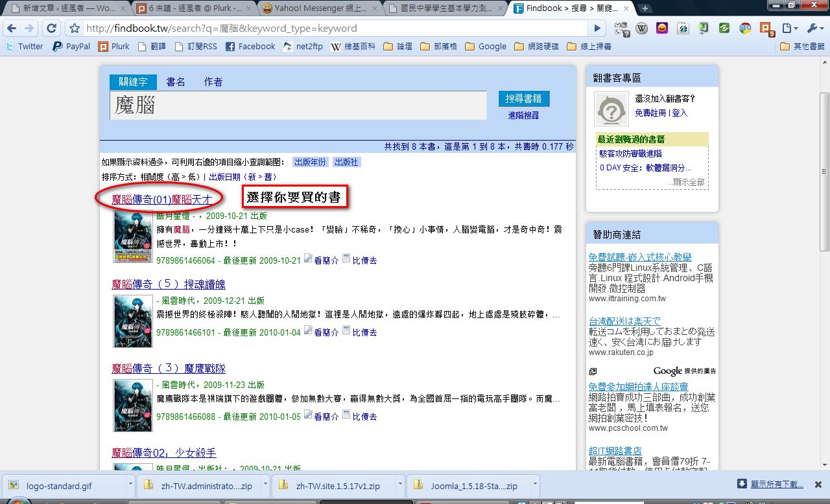The width and height of the screenshot is (830, 504).
Task: Sort results by 出版日期（新>舊）
Action: pos(243,177)
